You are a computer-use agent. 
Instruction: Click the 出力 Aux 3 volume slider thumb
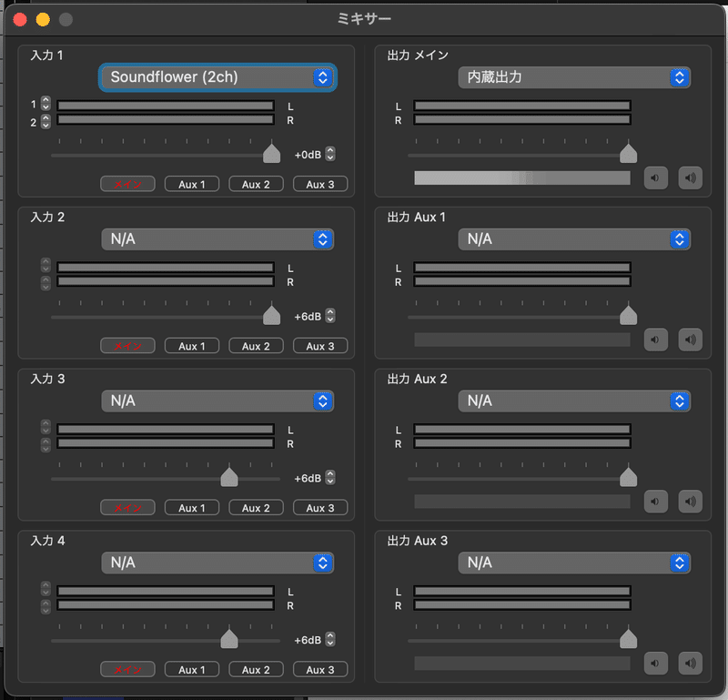628,638
